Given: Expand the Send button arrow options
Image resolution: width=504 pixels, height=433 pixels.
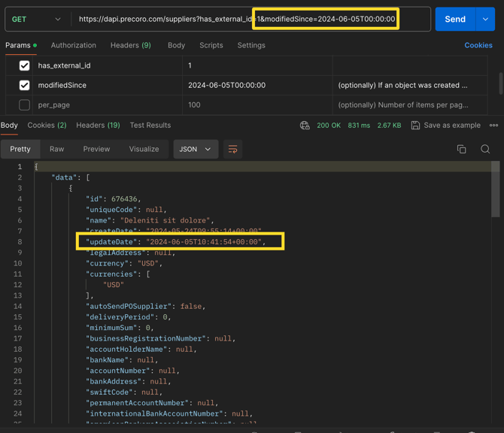Looking at the screenshot, I should (485, 19).
